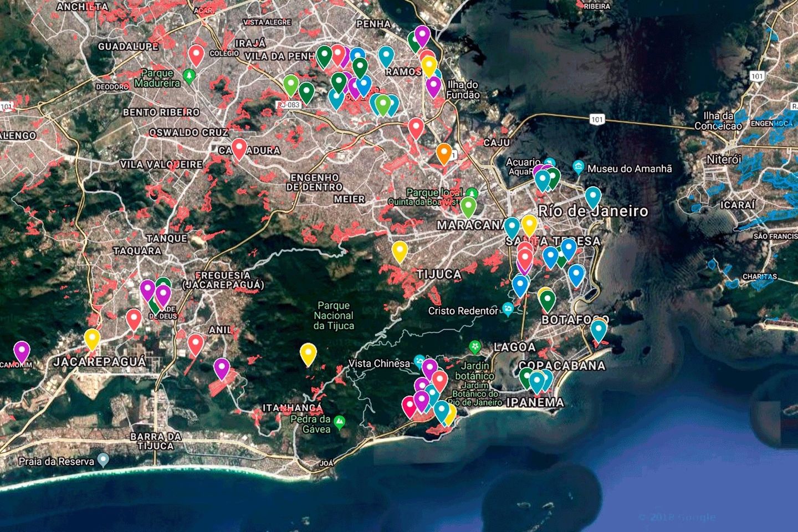
Task: Select the purple pin near Camorim
Action: click(22, 350)
